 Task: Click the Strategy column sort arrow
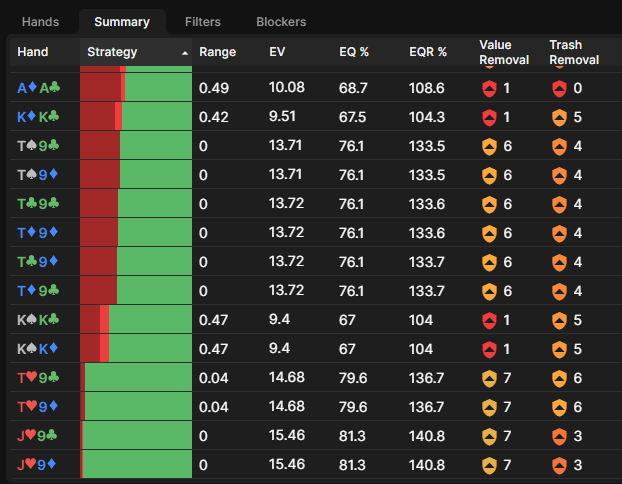(184, 52)
